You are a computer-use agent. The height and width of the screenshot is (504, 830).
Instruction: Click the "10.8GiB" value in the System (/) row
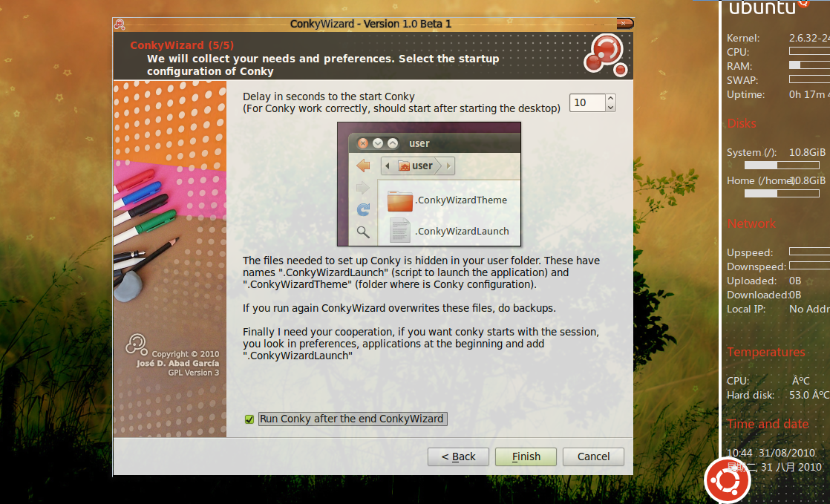(807, 152)
